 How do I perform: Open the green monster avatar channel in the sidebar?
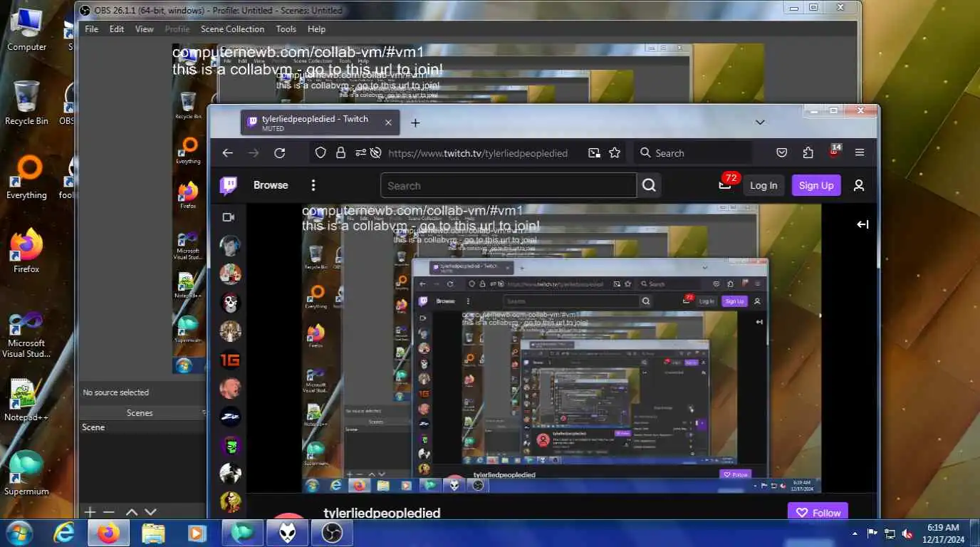230,445
